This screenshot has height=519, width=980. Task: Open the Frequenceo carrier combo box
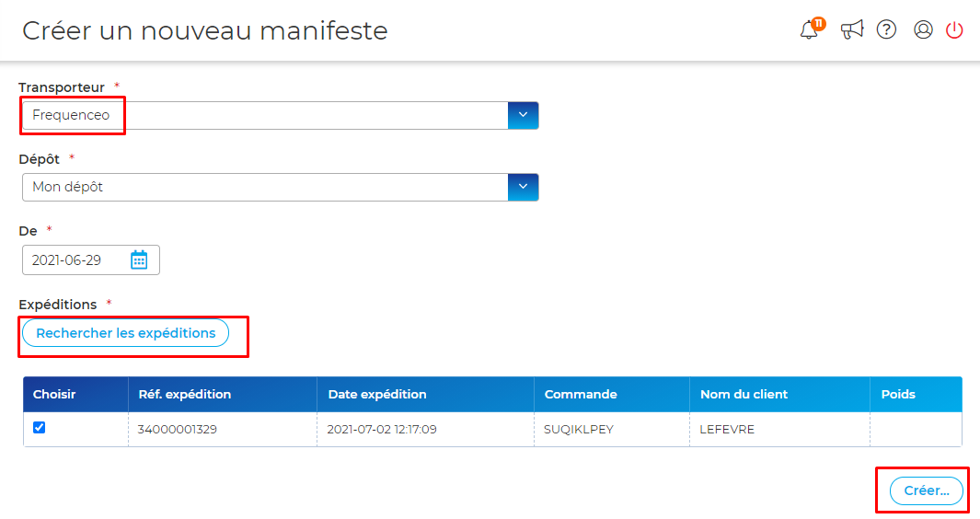point(280,115)
